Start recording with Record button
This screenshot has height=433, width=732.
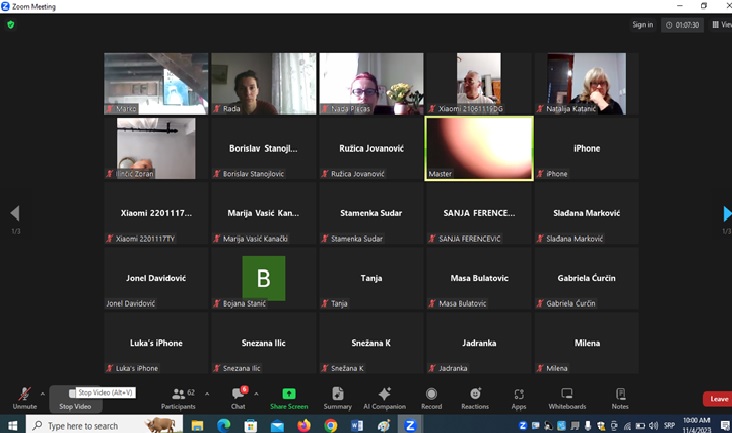[x=431, y=398]
